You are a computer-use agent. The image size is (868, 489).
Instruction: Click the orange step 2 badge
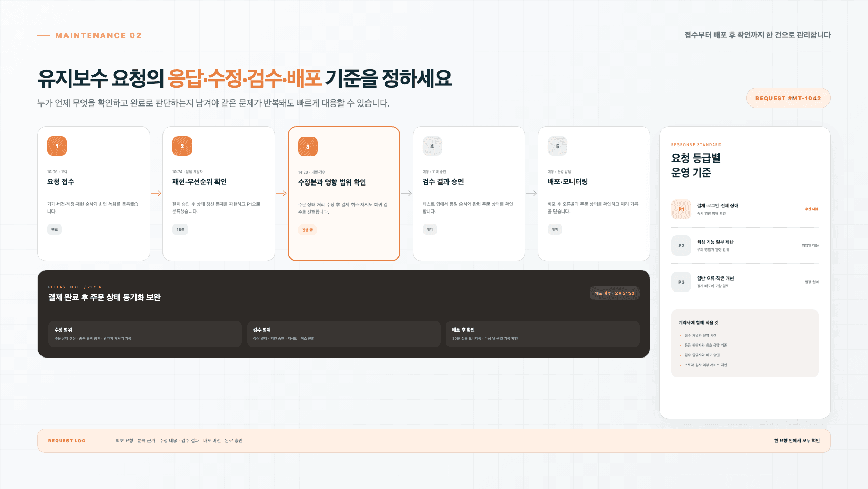tap(182, 146)
